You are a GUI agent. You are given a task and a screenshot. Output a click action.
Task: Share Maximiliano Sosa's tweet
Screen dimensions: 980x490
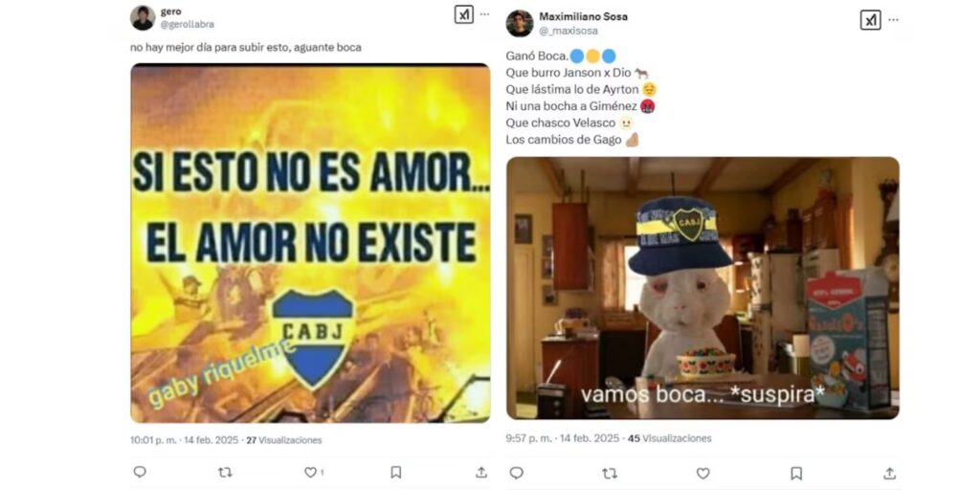pyautogui.click(x=889, y=473)
